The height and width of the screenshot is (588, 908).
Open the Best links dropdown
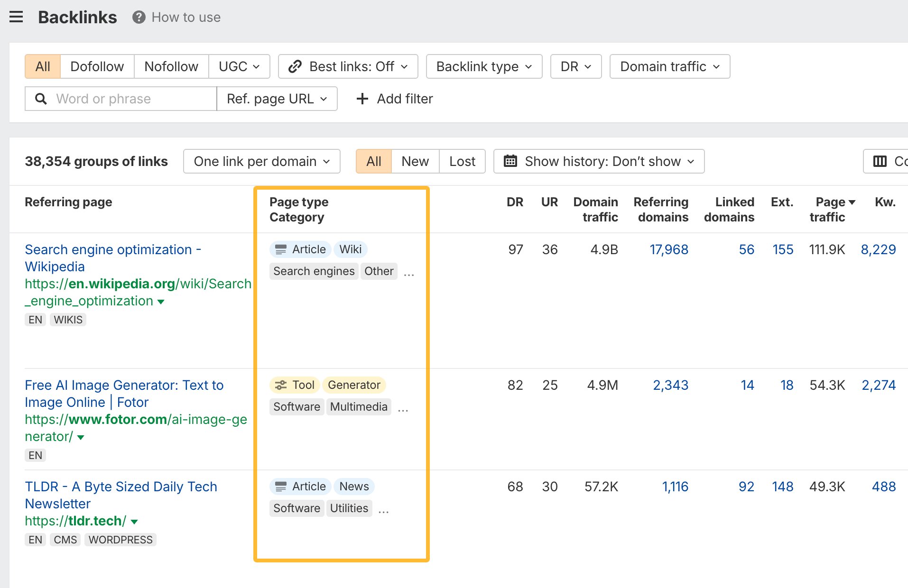pyautogui.click(x=348, y=66)
